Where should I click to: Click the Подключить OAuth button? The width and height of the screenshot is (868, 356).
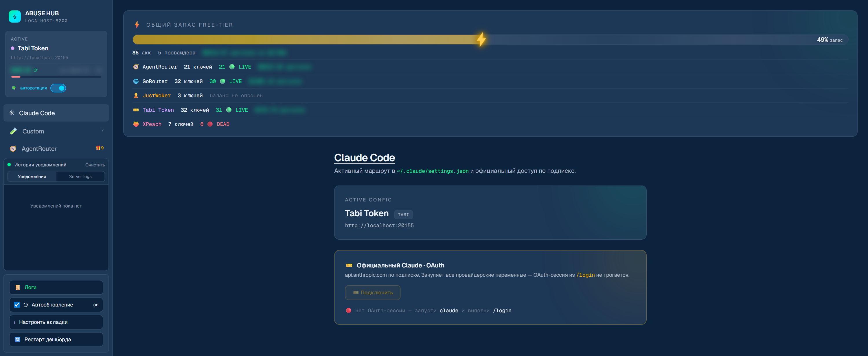373,293
